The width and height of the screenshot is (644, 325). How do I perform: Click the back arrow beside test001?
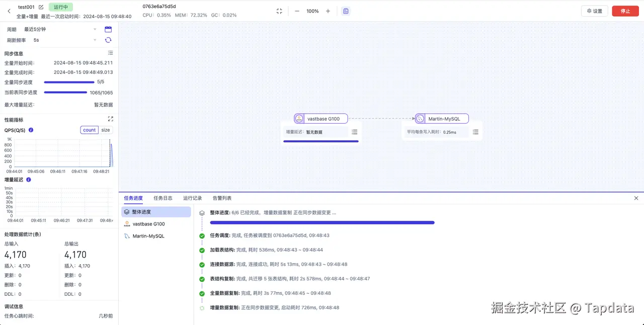point(9,11)
